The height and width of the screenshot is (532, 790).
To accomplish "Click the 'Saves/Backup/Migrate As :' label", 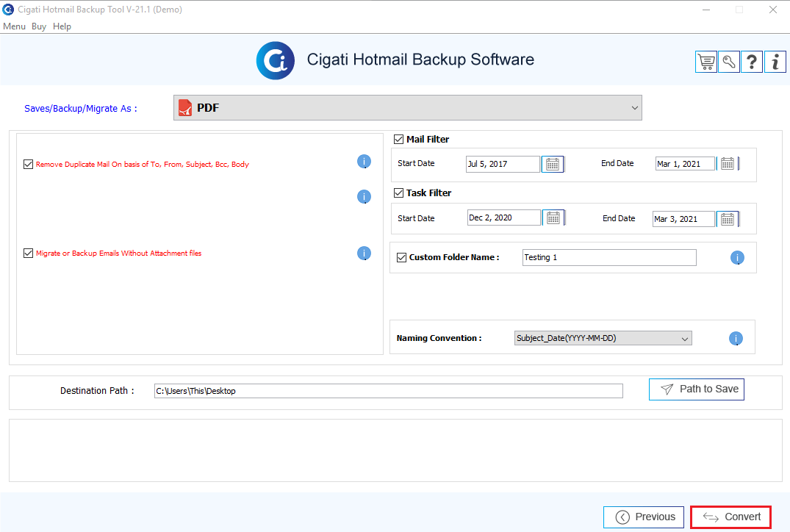I will 81,108.
